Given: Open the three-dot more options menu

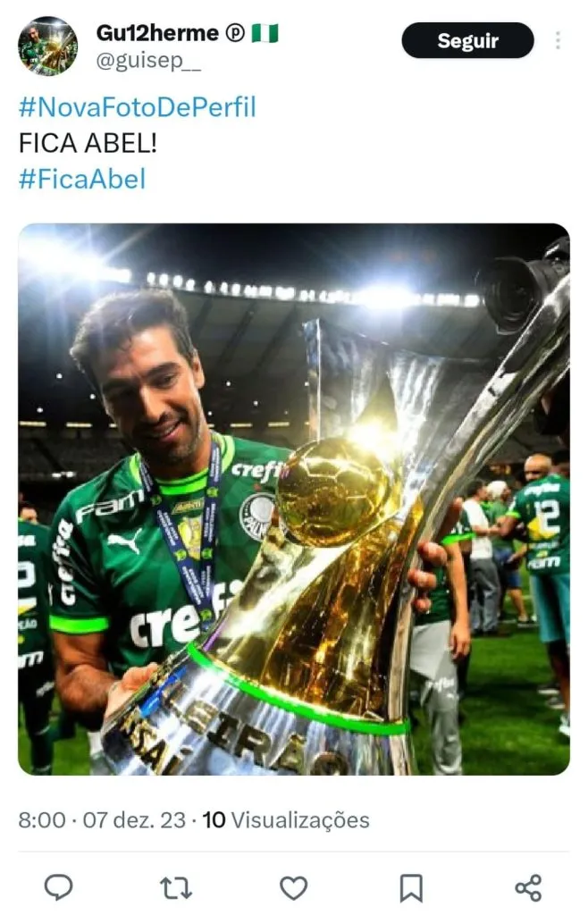Looking at the screenshot, I should tap(558, 40).
